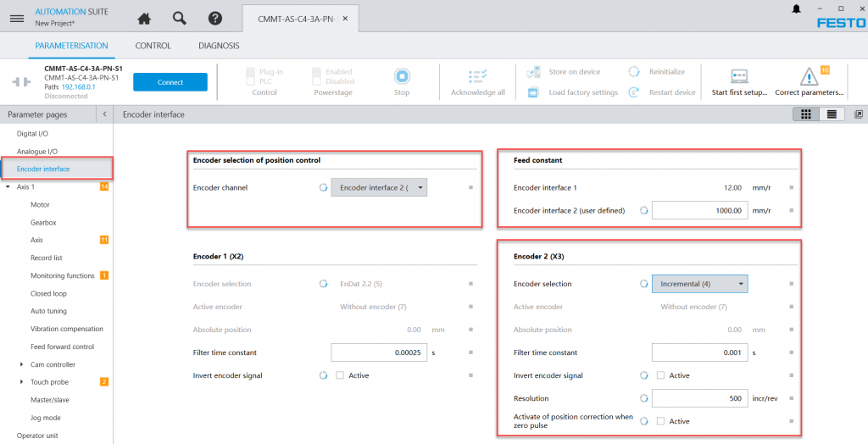This screenshot has height=444, width=868.
Task: Open the search magnifier icon
Action: [180, 19]
